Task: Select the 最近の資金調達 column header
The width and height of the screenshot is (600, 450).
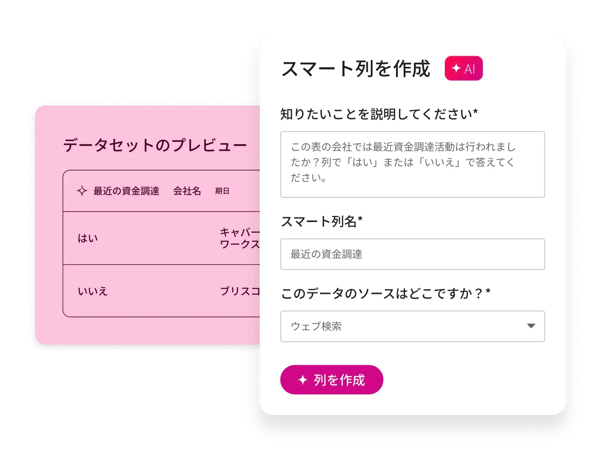Action: tap(126, 191)
